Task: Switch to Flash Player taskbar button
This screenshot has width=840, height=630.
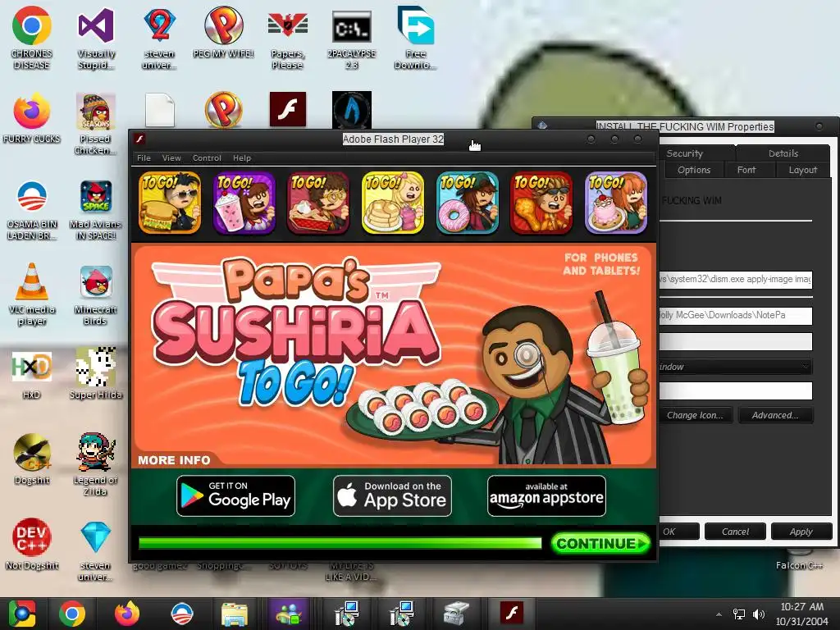Action: pyautogui.click(x=511, y=614)
